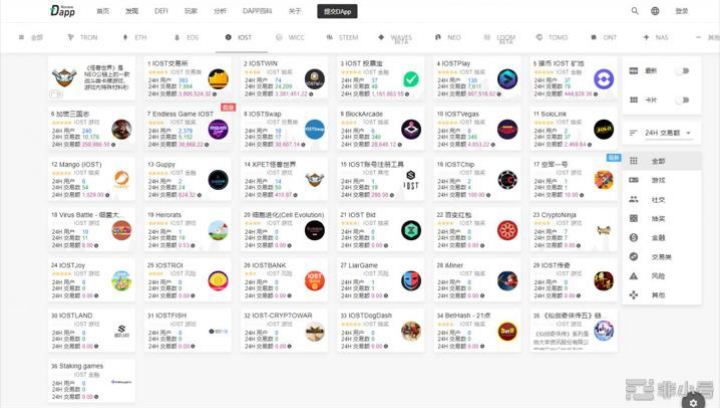Filter by 金融 finance category

click(x=662, y=238)
